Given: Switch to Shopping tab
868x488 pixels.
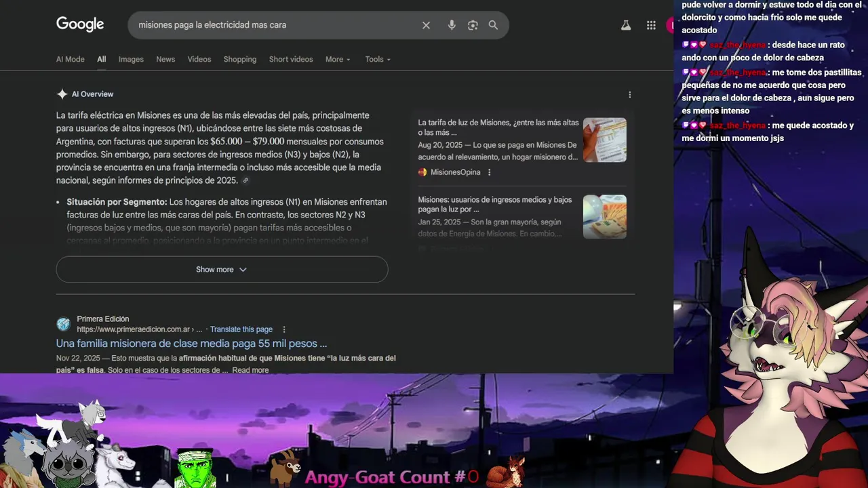Looking at the screenshot, I should click(240, 60).
